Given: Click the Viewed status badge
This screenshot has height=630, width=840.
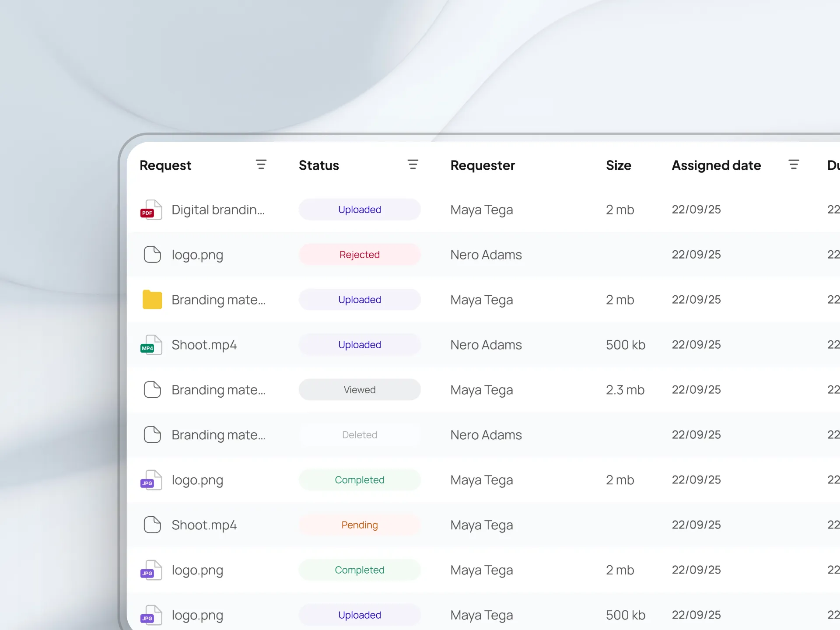Looking at the screenshot, I should click(360, 390).
